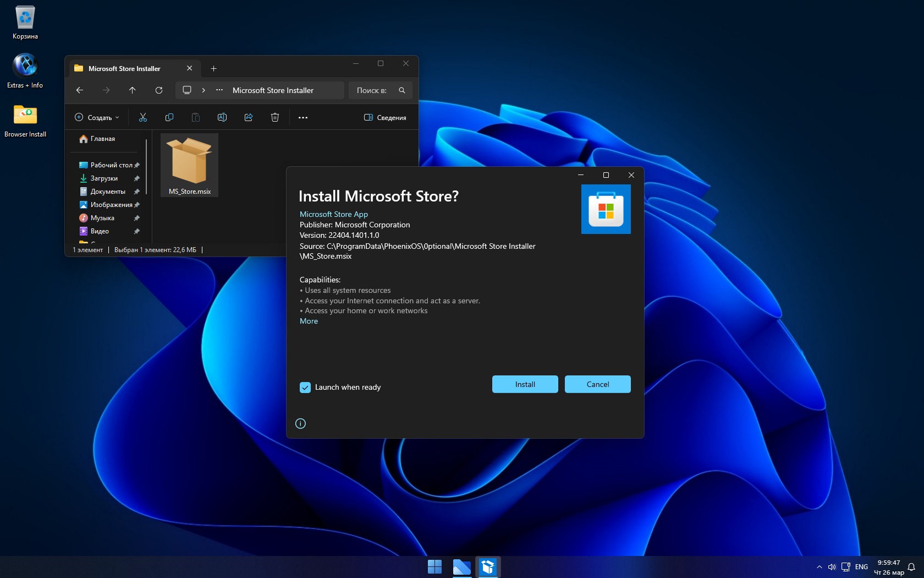Toggle the Сведения details pane
Image resolution: width=924 pixels, height=578 pixels.
[385, 117]
